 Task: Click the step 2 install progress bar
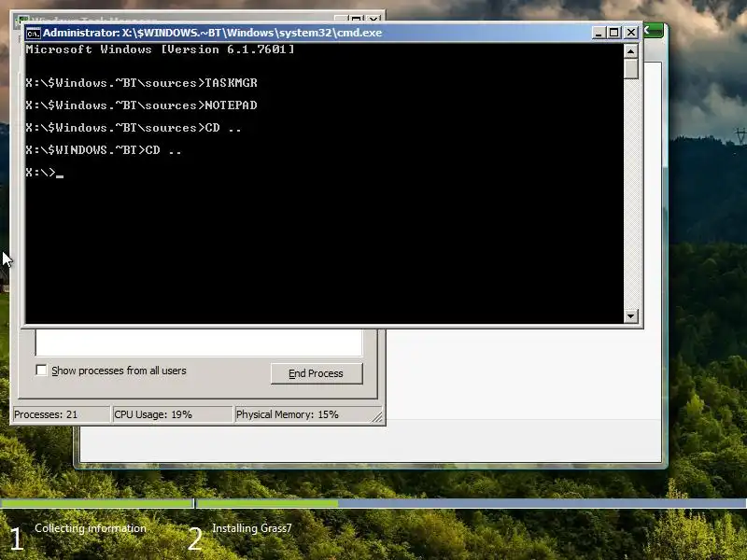472,503
